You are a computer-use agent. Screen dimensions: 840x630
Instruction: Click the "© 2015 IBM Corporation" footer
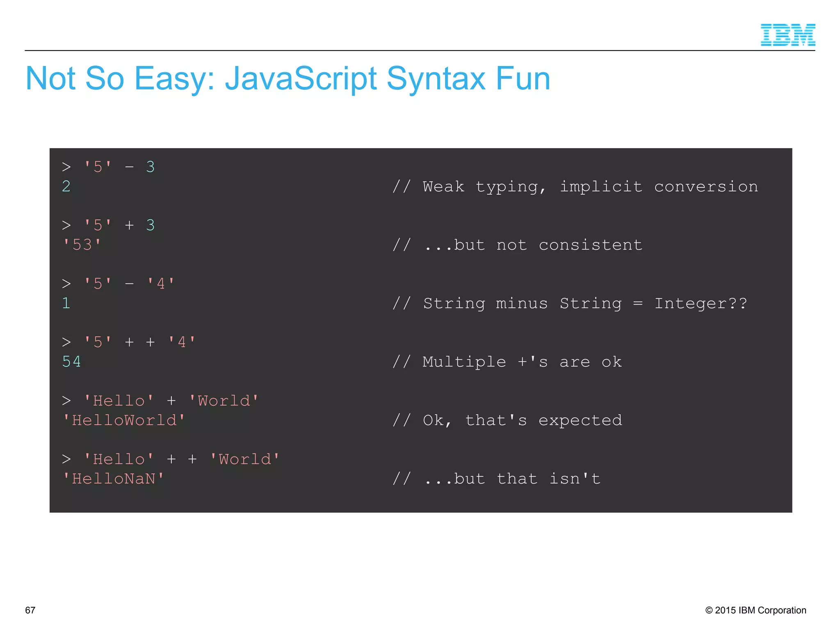[756, 610]
